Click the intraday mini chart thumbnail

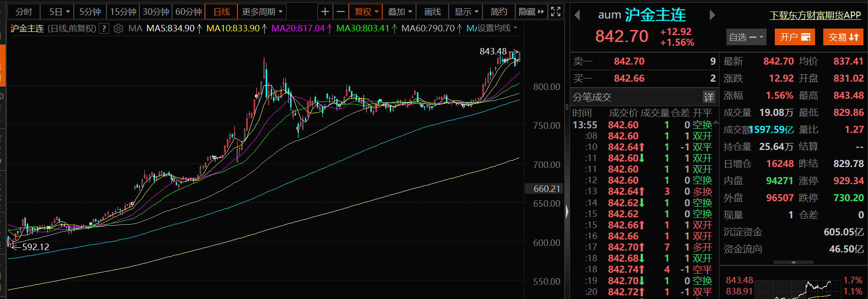tap(799, 289)
